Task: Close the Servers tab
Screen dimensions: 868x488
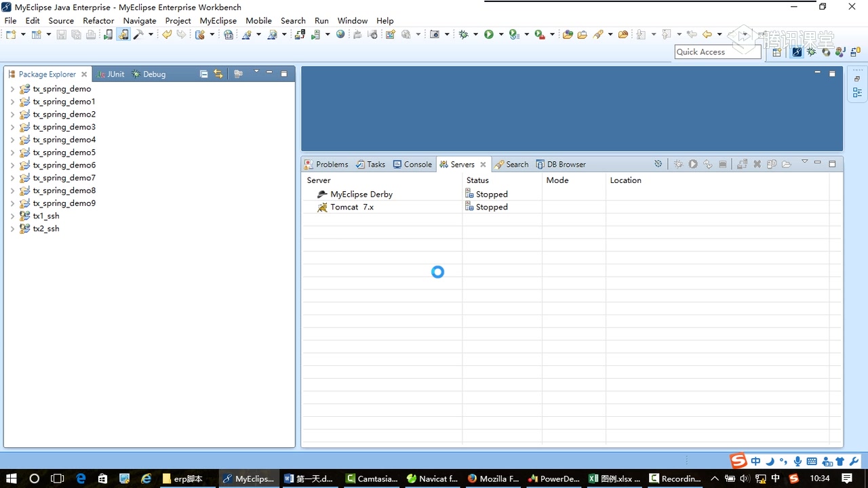Action: coord(483,164)
